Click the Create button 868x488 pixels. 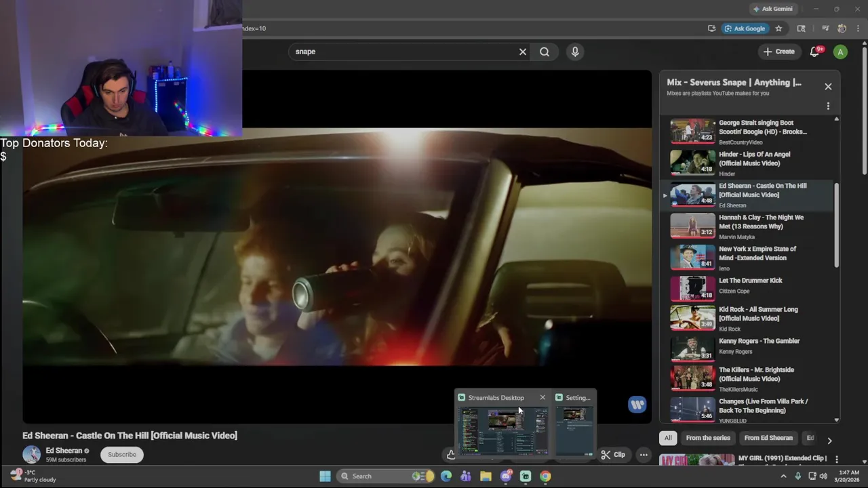[778, 52]
